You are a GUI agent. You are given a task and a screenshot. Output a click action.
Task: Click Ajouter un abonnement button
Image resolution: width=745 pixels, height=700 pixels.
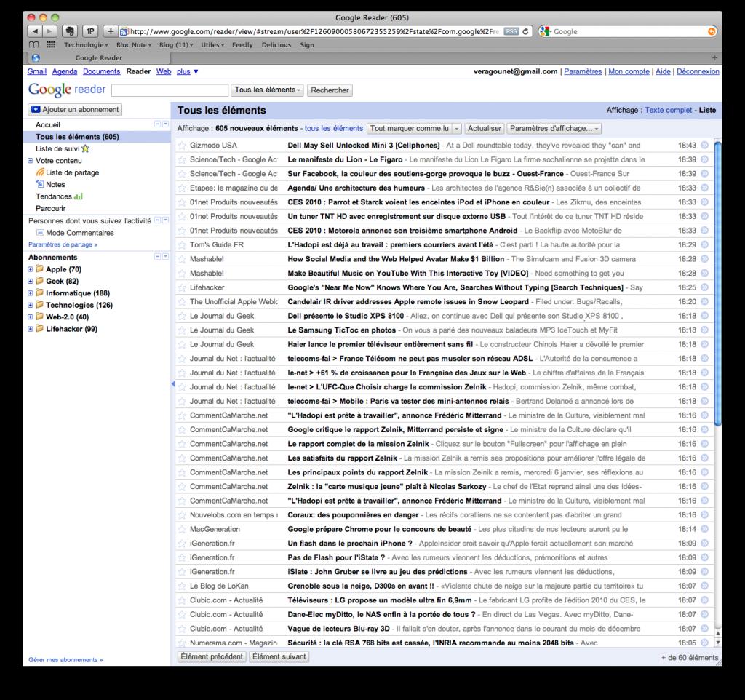click(75, 109)
